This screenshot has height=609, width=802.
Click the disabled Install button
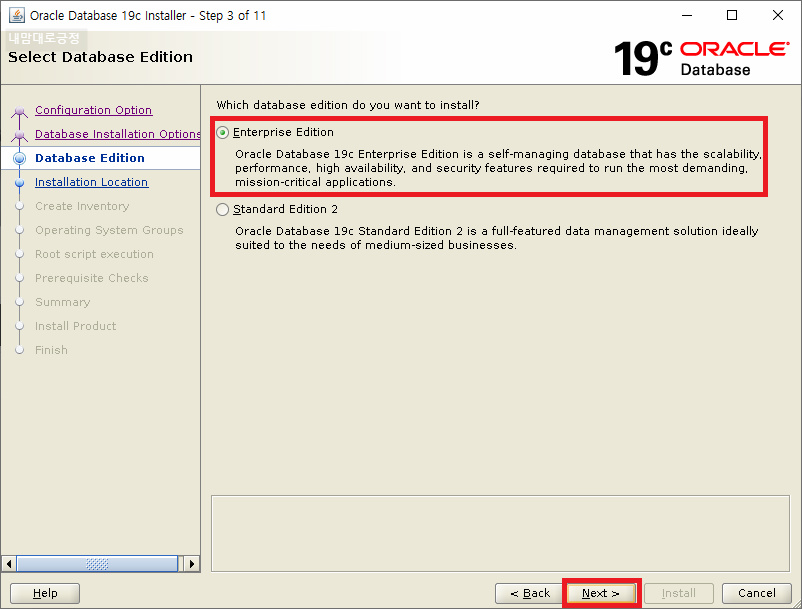pyautogui.click(x=679, y=593)
